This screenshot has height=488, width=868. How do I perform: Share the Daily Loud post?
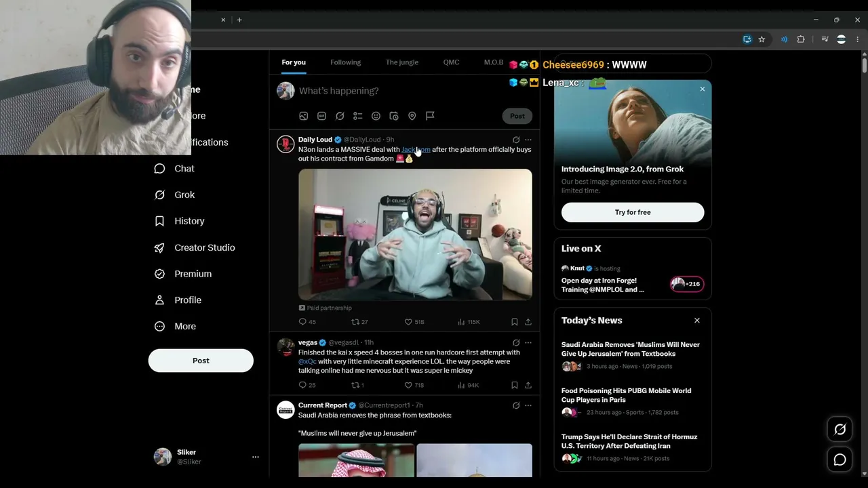tap(528, 322)
